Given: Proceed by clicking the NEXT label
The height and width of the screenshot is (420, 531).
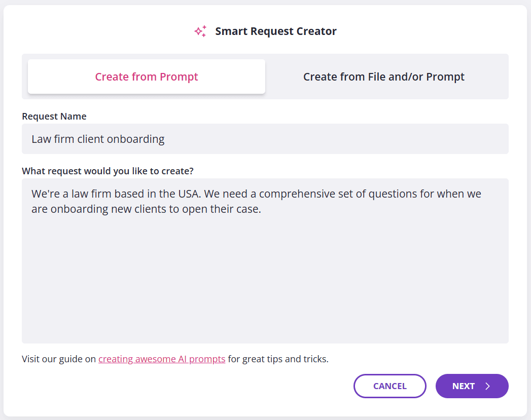Looking at the screenshot, I should coord(463,386).
